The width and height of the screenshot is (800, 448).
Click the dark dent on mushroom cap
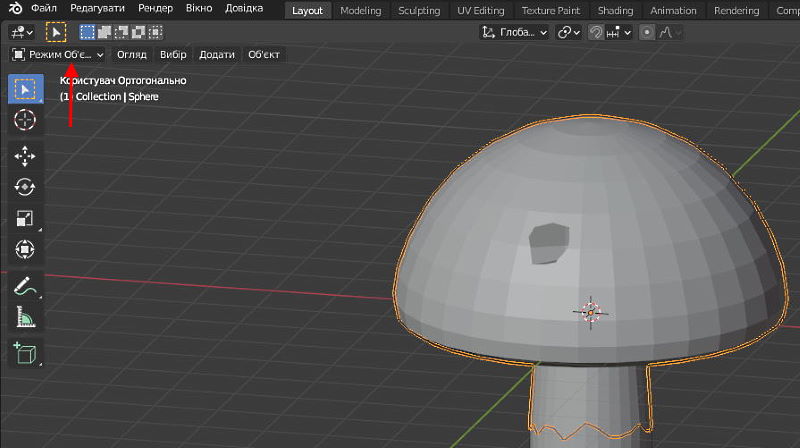[548, 243]
